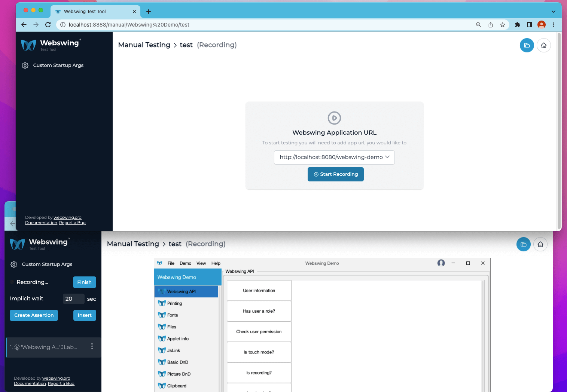Click Manual Testing breadcrumb in top window
Image resolution: width=567 pixels, height=392 pixels.
tap(144, 45)
